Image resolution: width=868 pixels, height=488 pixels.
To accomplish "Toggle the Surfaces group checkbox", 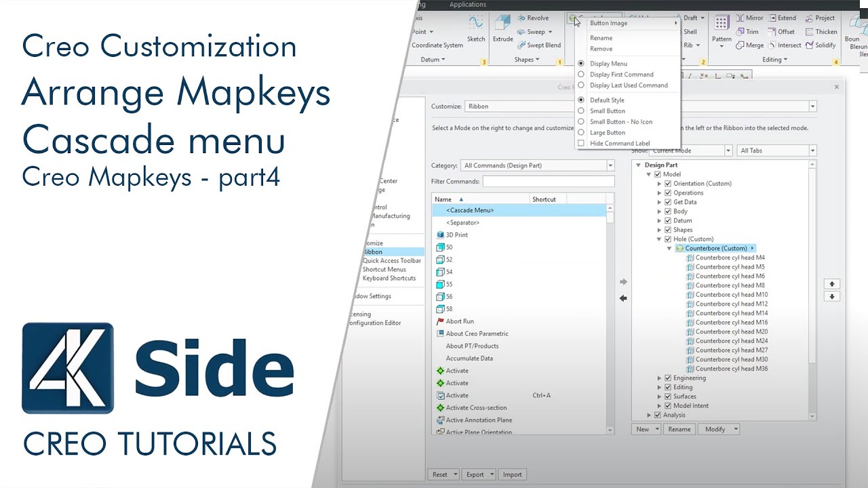I will [668, 396].
